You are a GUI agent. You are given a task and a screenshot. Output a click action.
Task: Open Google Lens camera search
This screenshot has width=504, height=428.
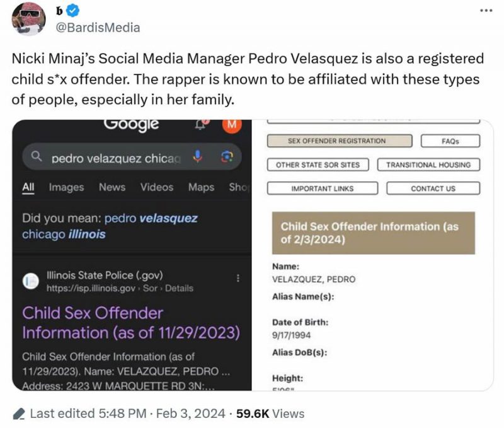[225, 158]
